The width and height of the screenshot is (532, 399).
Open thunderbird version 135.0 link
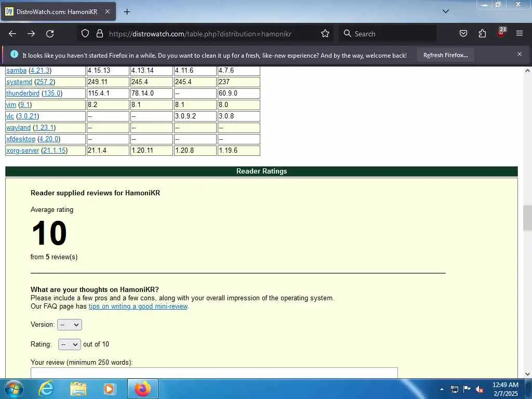tap(52, 94)
